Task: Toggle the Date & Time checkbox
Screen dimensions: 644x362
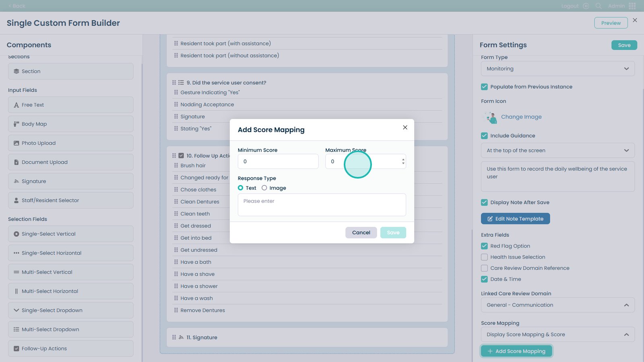Action: pos(484,279)
